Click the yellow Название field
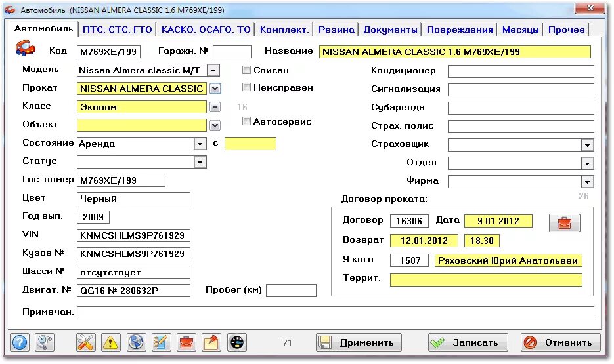614x364 pixels. pyautogui.click(x=455, y=52)
